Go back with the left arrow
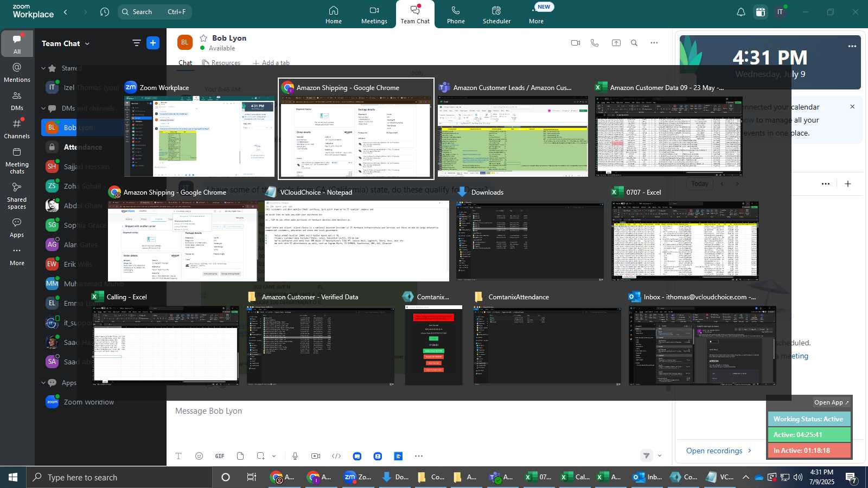The image size is (868, 488). coord(66,12)
